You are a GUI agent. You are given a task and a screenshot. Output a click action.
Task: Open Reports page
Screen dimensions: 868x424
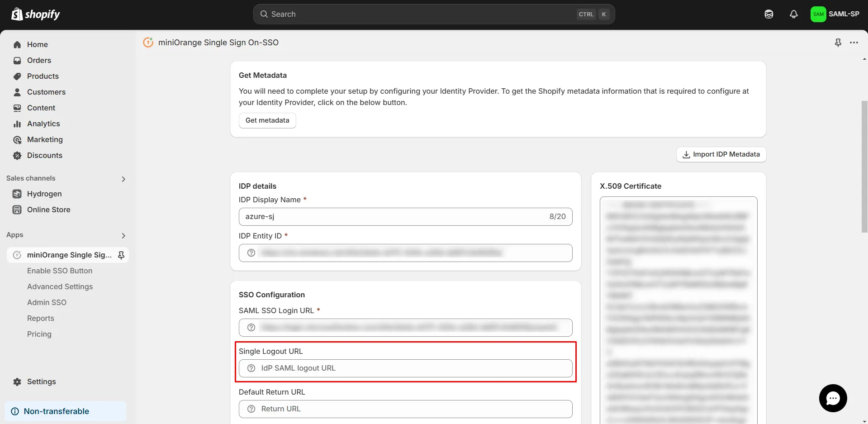click(x=40, y=318)
